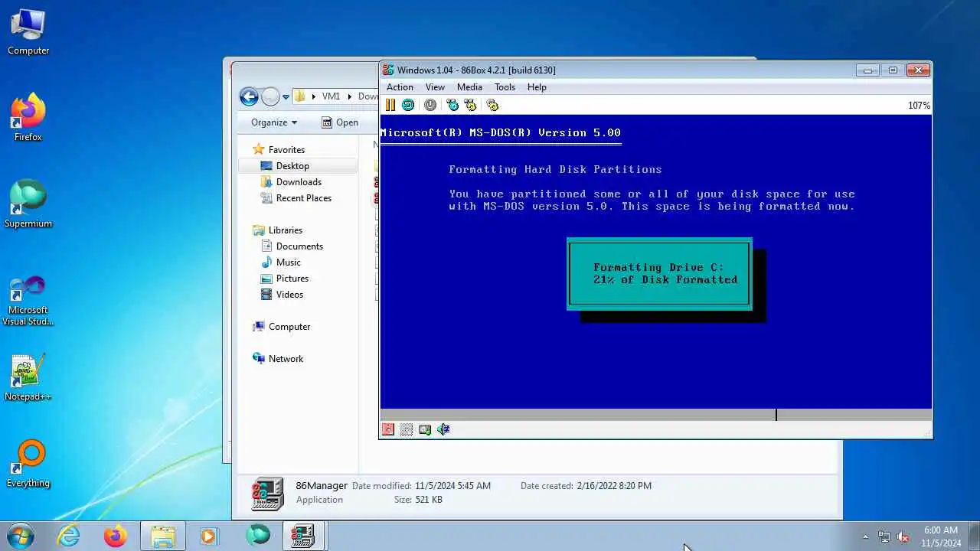Click the 107% speed indicator

(x=919, y=106)
